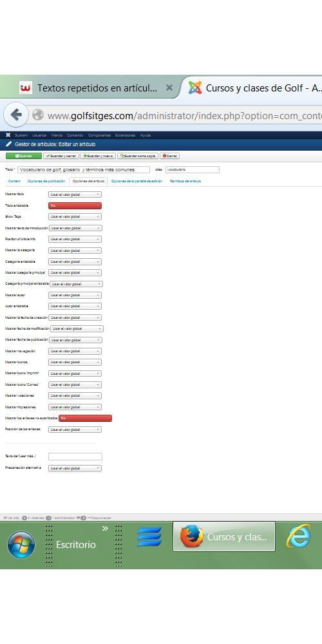Open Show Tags dropdown
Image resolution: width=322 pixels, height=644 pixels.
click(75, 216)
